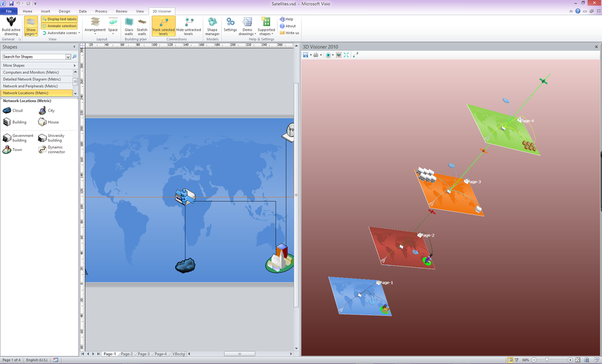Switch to Page-4 sheet tab
This screenshot has width=602, height=364.
click(x=161, y=354)
